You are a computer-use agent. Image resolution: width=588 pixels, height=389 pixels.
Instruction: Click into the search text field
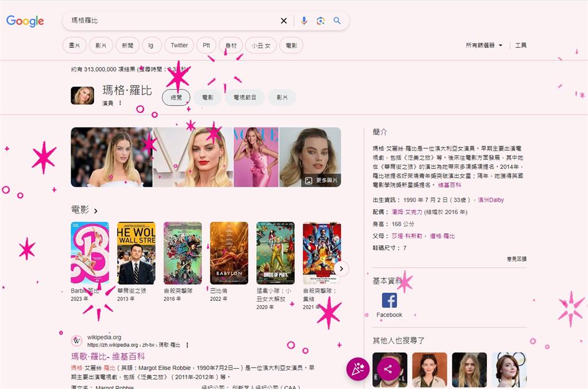[x=172, y=21]
